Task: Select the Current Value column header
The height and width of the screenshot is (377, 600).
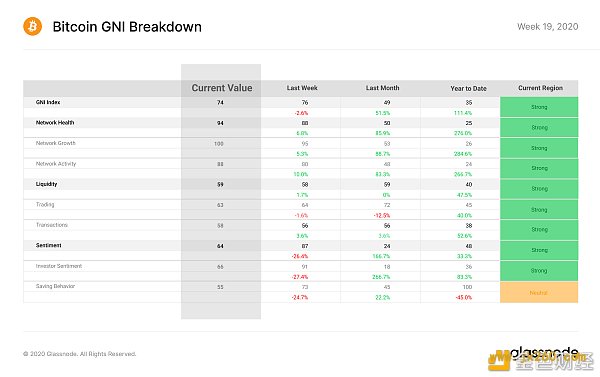Action: click(222, 88)
